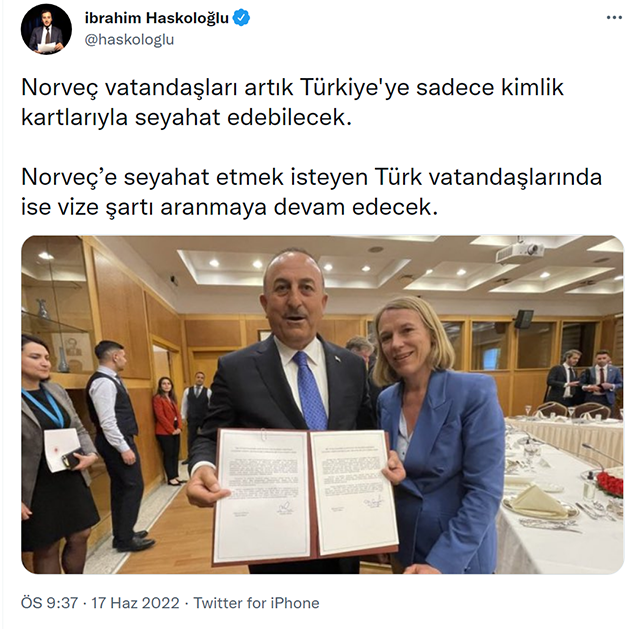Click the signed document shown in the photo
Viewport: 641px width, 629px height.
coord(305,495)
